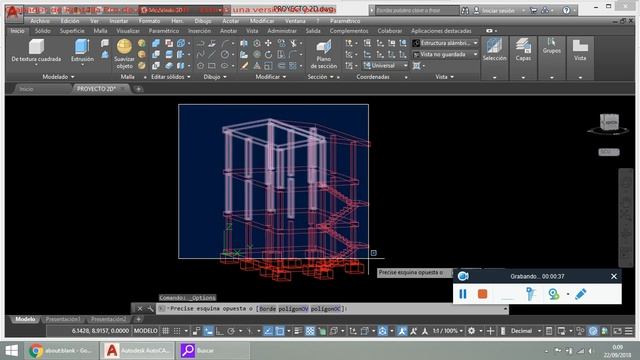
Task: Toggle 2D object snap in status bar
Action: tap(280, 331)
